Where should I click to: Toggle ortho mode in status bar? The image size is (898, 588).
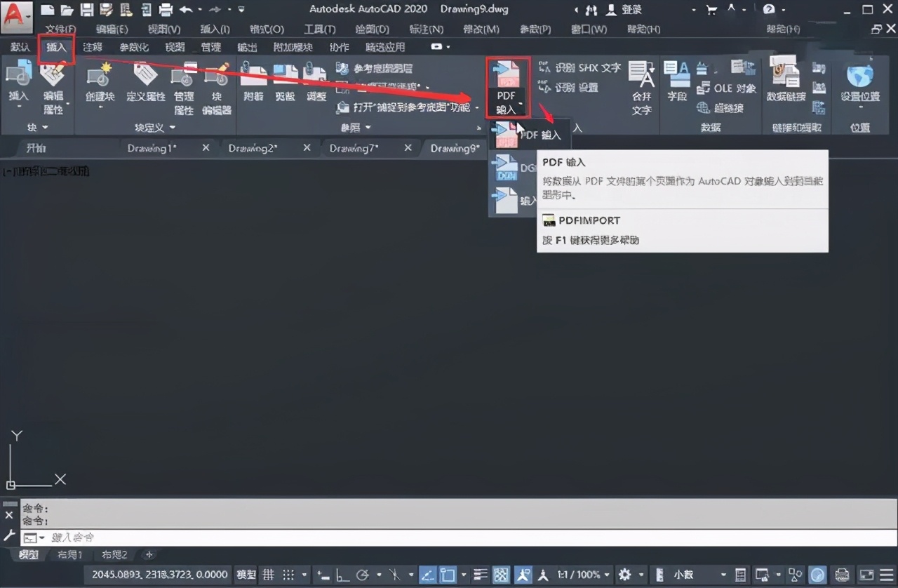(344, 575)
